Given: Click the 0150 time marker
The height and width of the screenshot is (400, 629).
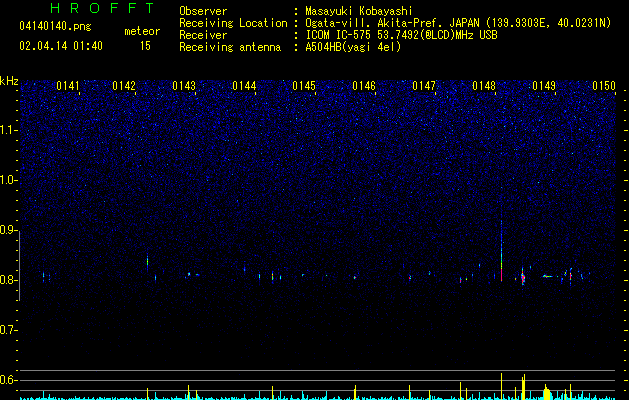Looking at the screenshot, I should click(604, 86).
